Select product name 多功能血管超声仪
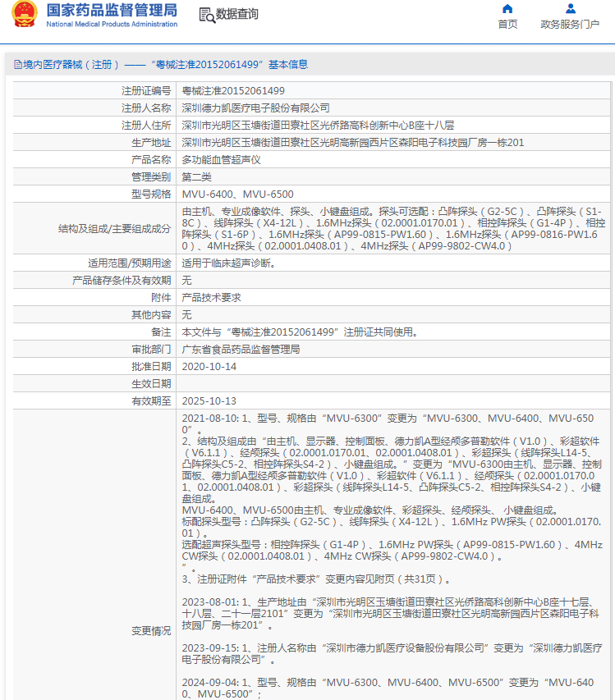 point(221,160)
